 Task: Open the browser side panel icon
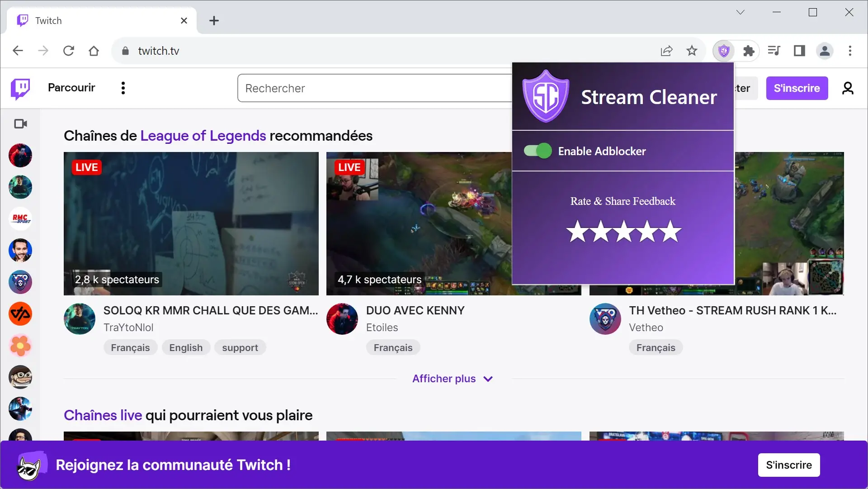pos(799,51)
